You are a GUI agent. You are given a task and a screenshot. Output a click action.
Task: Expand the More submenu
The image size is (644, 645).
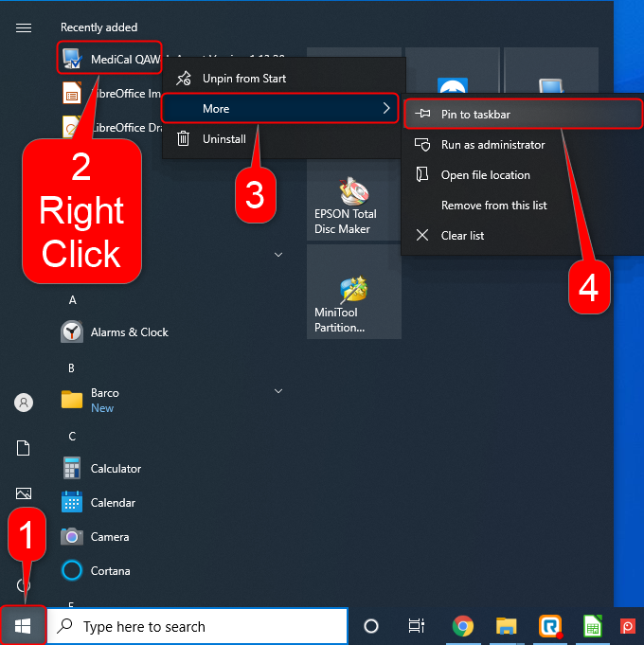tap(282, 109)
